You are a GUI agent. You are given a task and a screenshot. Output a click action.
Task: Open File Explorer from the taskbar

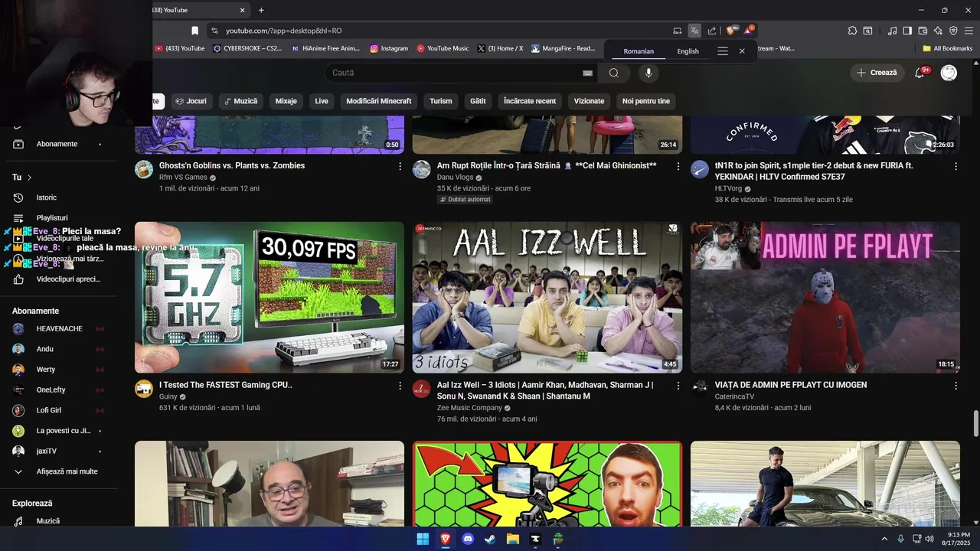click(x=513, y=540)
